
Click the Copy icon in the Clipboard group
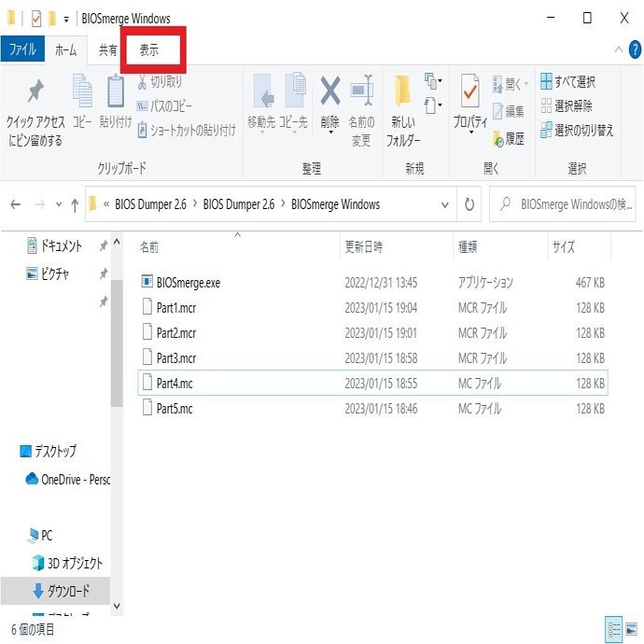[x=82, y=90]
